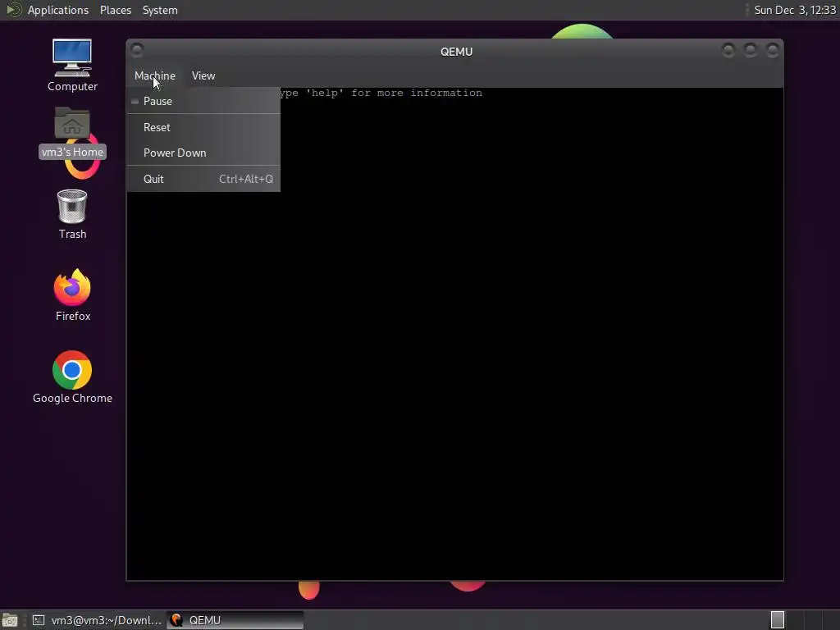Open the View menu in QEMU
Viewport: 840px width, 630px height.
203,75
